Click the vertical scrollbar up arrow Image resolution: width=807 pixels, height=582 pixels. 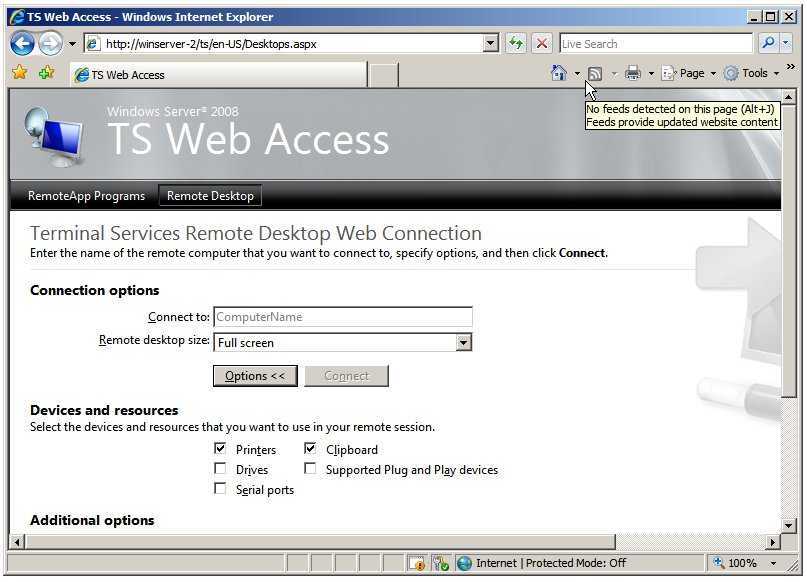click(x=788, y=97)
